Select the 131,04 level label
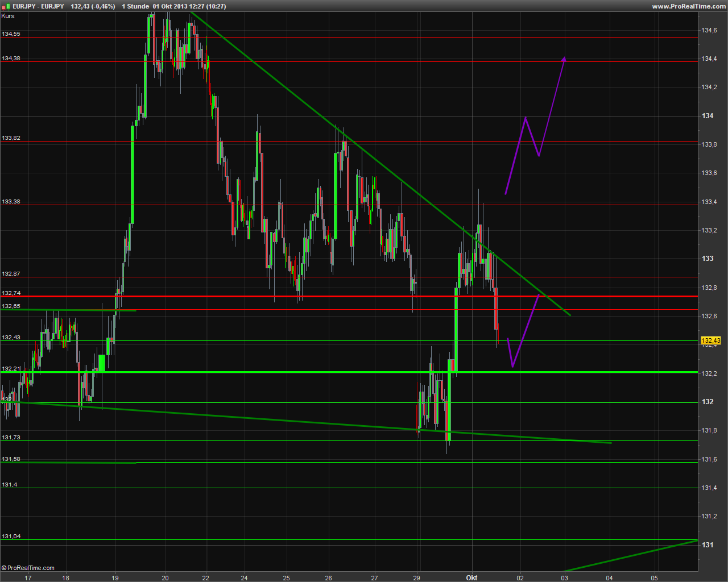 click(11, 536)
